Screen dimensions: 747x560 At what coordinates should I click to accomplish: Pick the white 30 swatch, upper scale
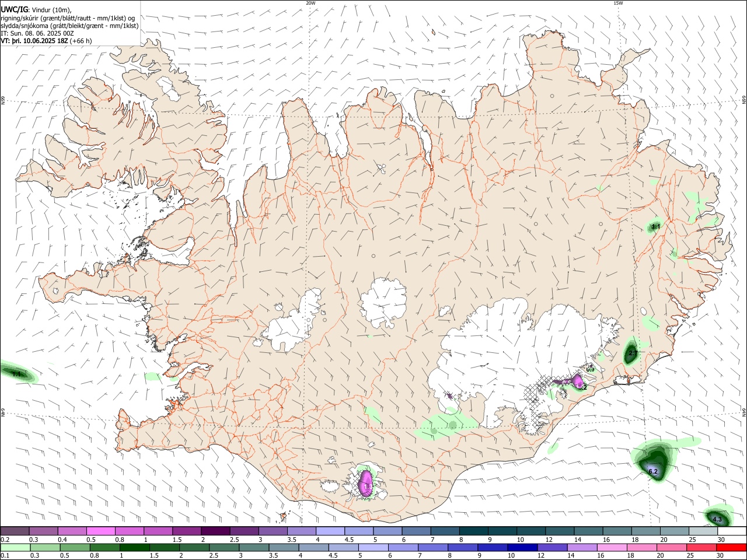tap(732, 531)
